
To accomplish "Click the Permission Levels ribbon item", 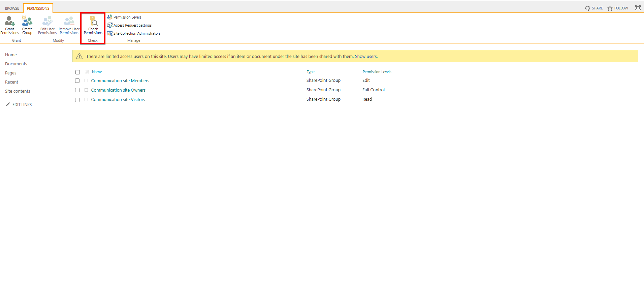I will click(x=124, y=17).
